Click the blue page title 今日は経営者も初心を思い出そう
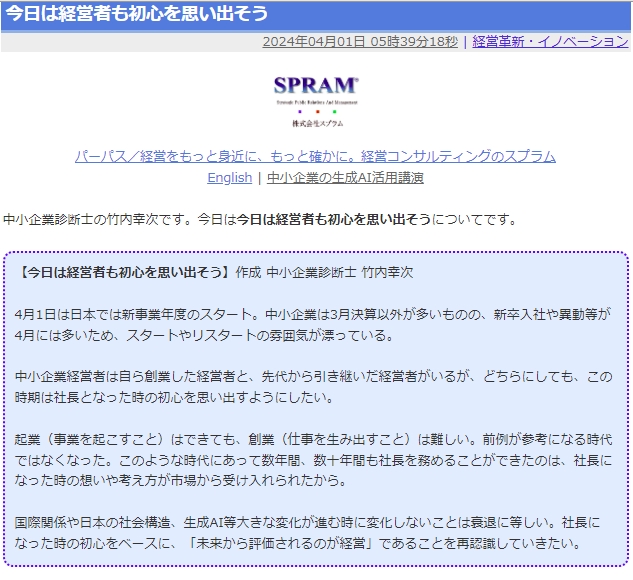Image resolution: width=633 pixels, height=580 pixels. [x=137, y=13]
